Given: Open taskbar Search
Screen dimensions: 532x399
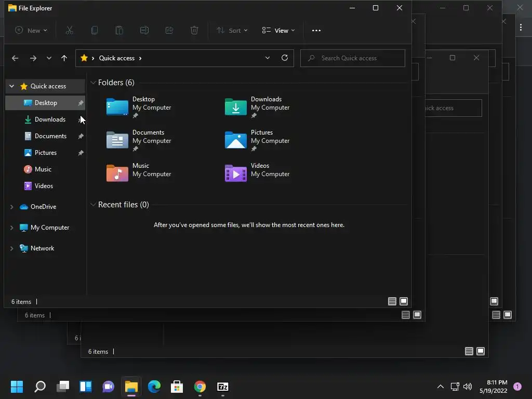Looking at the screenshot, I should 40,387.
